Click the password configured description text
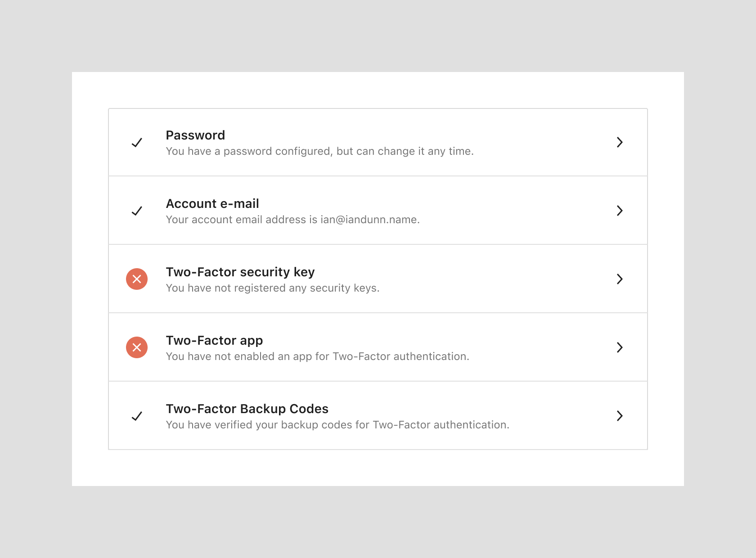 [x=319, y=151]
